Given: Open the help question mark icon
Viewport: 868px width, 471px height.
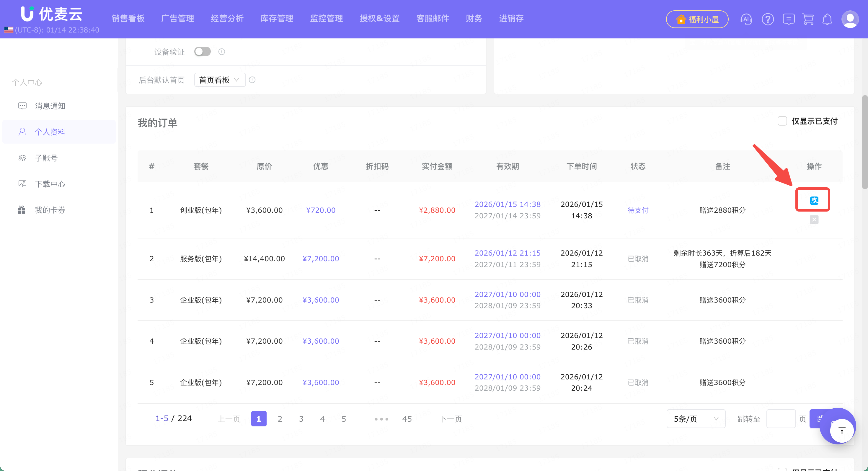Looking at the screenshot, I should [x=768, y=19].
